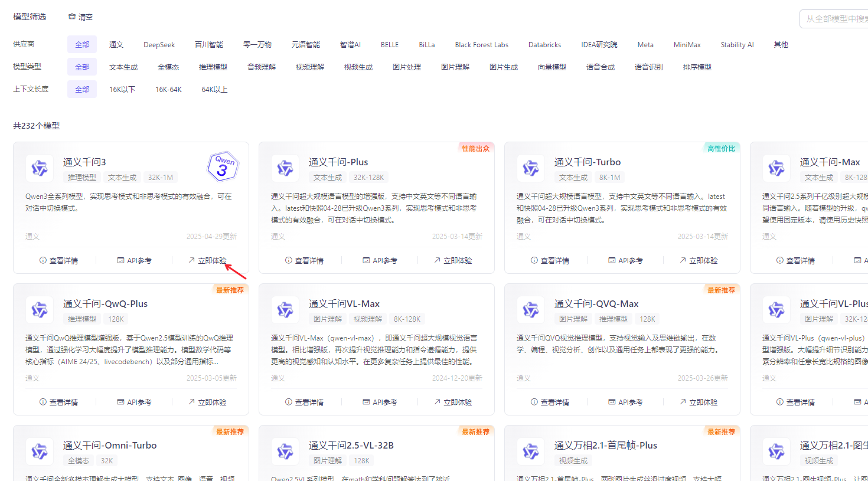The height and width of the screenshot is (481, 868).
Task: Filter context length by 16K以下
Action: tap(122, 89)
